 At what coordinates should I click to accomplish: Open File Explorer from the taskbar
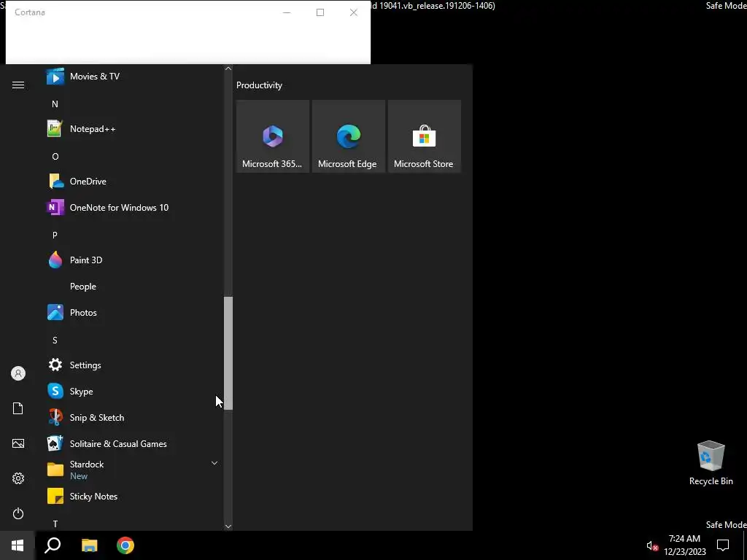coord(89,545)
